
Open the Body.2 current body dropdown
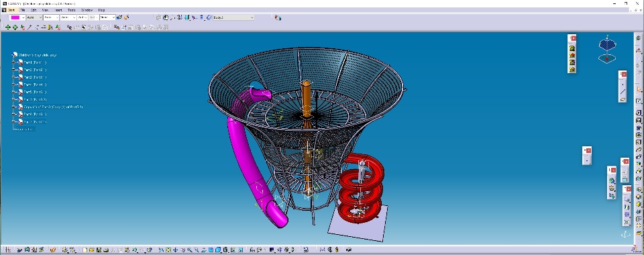click(x=252, y=17)
